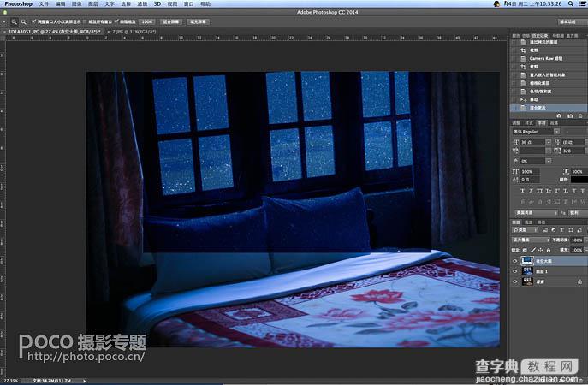Set history brush source on Camera Raw state
This screenshot has width=588, height=385.
(x=514, y=58)
